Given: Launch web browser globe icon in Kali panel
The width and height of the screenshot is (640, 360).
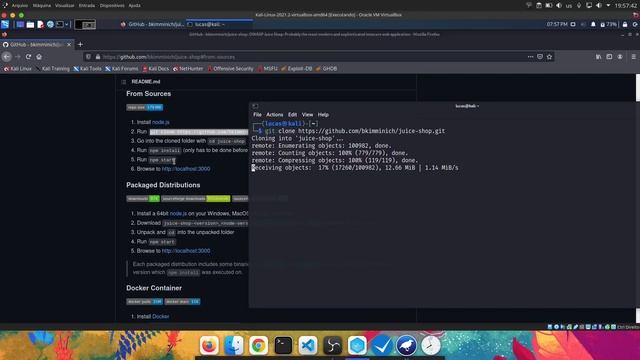Looking at the screenshot, I should 50,24.
